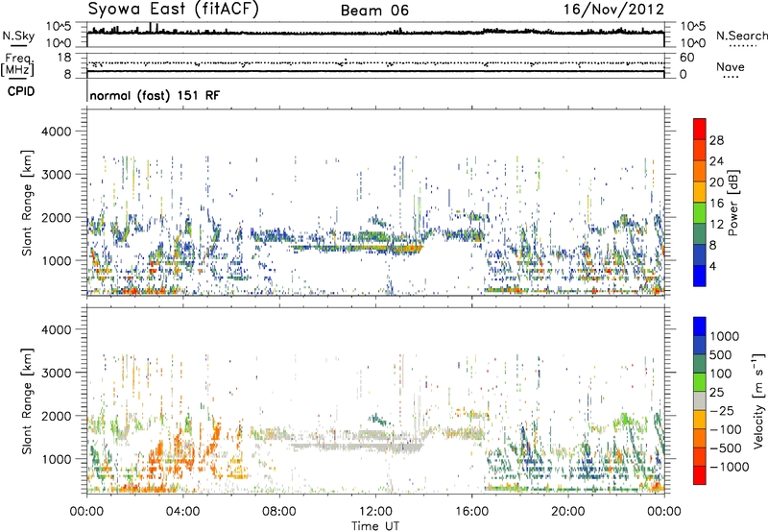This screenshot has height=532, width=768.
Task: Click the '20:00' time axis label
Action: tap(567, 512)
